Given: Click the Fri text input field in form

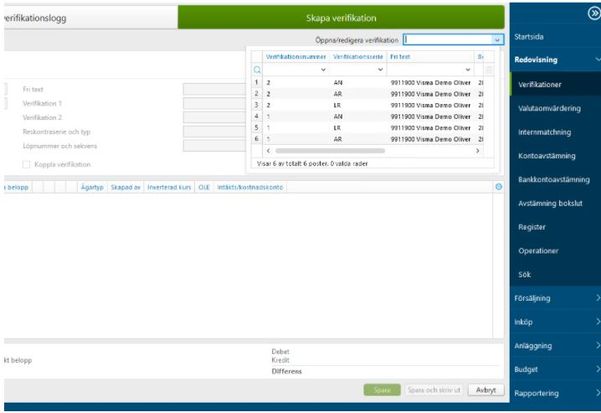Looking at the screenshot, I should [x=214, y=89].
